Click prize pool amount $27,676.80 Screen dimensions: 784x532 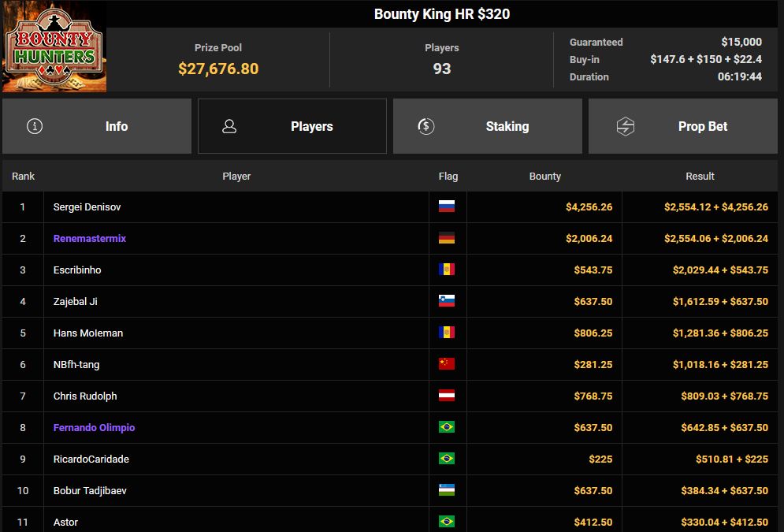coord(218,69)
